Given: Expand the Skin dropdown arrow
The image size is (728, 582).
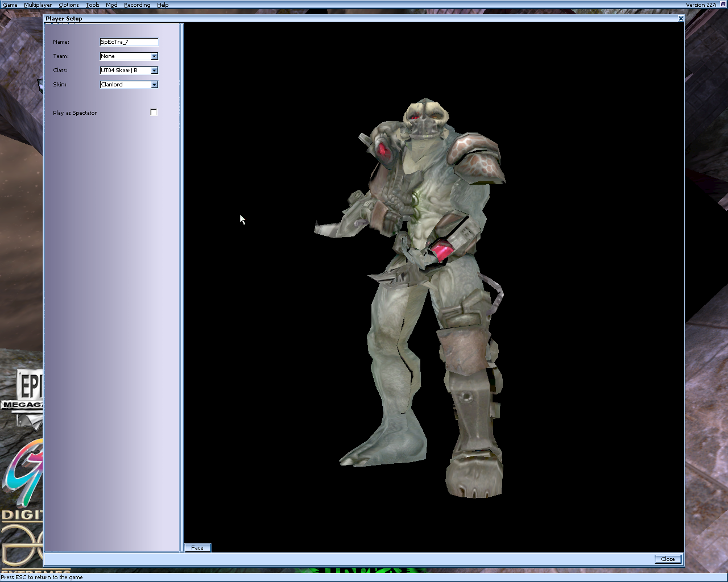Looking at the screenshot, I should (x=154, y=85).
